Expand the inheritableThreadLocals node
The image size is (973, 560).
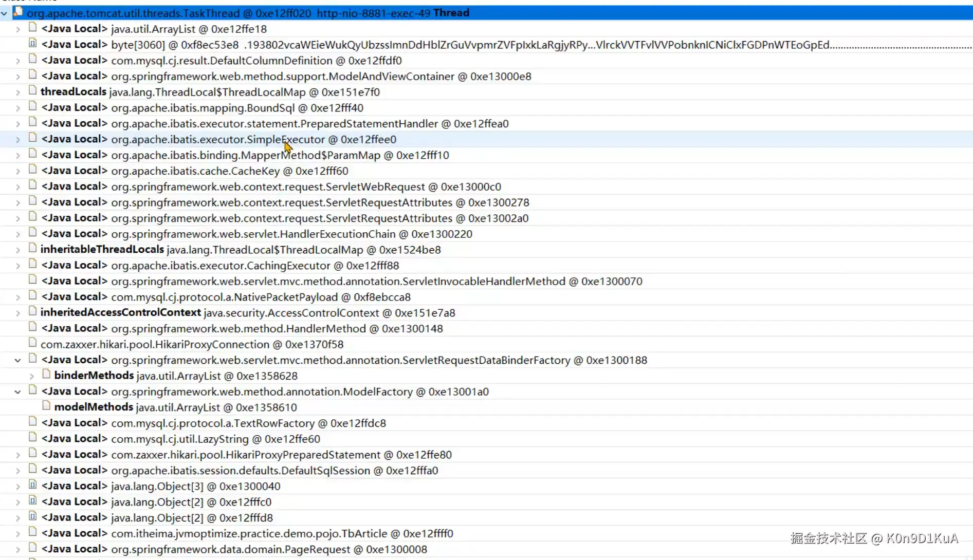point(18,250)
